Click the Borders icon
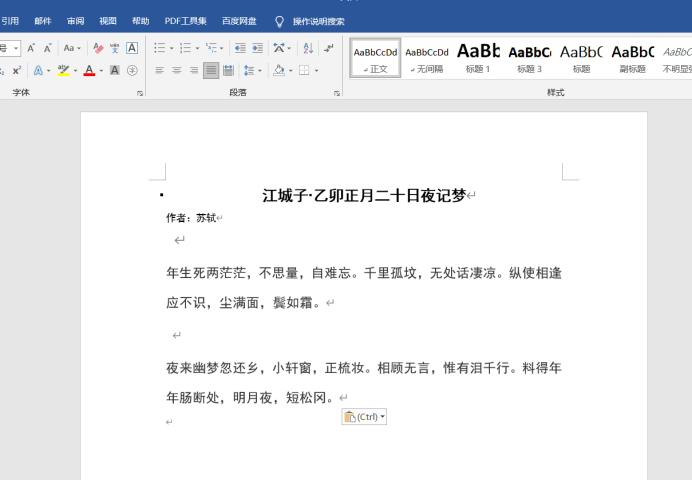Image resolution: width=692 pixels, height=480 pixels. tap(304, 71)
